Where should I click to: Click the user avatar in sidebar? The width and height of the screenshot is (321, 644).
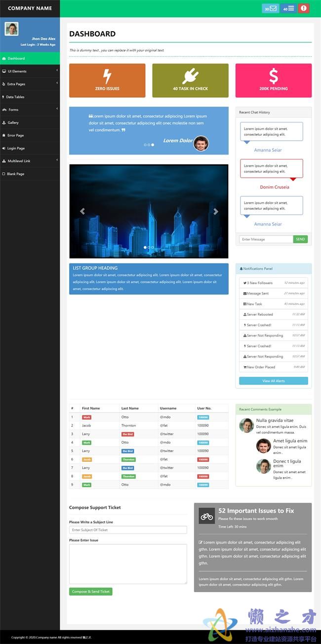point(11,29)
